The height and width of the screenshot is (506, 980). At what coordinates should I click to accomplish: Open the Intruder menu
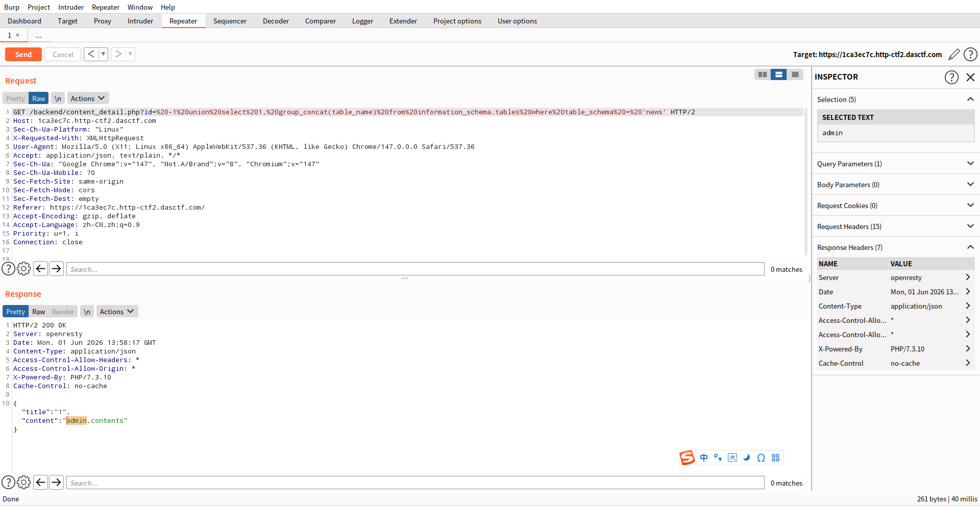pos(71,7)
